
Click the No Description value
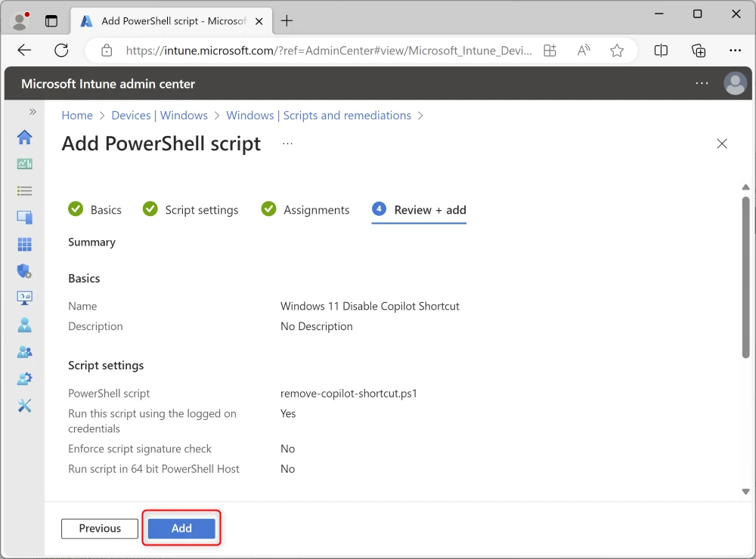[x=316, y=326]
